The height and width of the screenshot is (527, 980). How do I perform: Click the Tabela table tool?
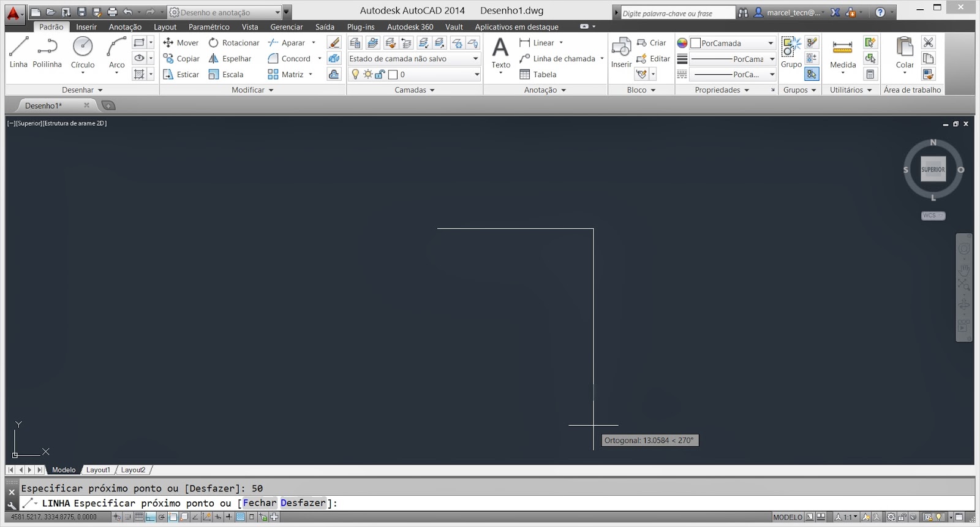coord(538,75)
